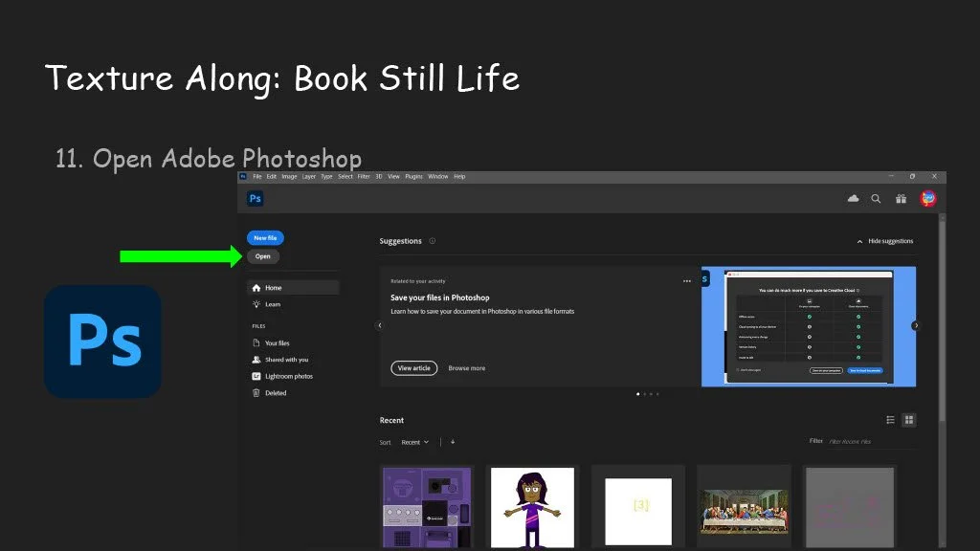Image resolution: width=980 pixels, height=551 pixels.
Task: Open the 3D menu
Action: (x=379, y=177)
